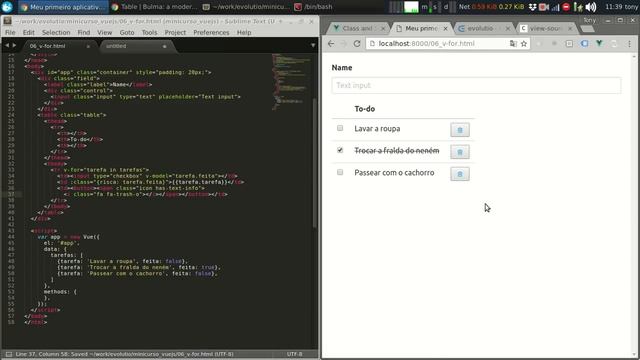
Task: Open the File menu in Sublime Text
Action: coord(10,32)
